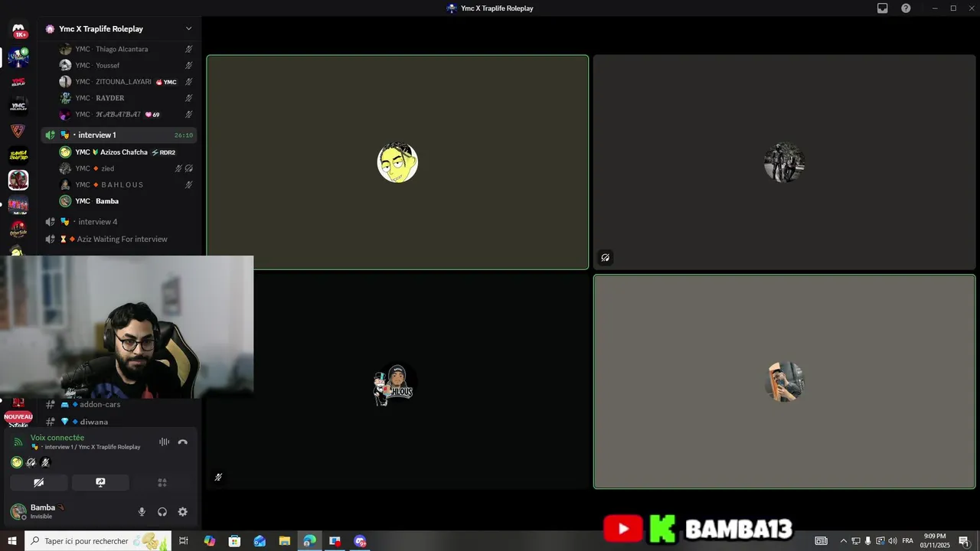980x551 pixels.
Task: Click the Invisible status text
Action: tap(41, 517)
